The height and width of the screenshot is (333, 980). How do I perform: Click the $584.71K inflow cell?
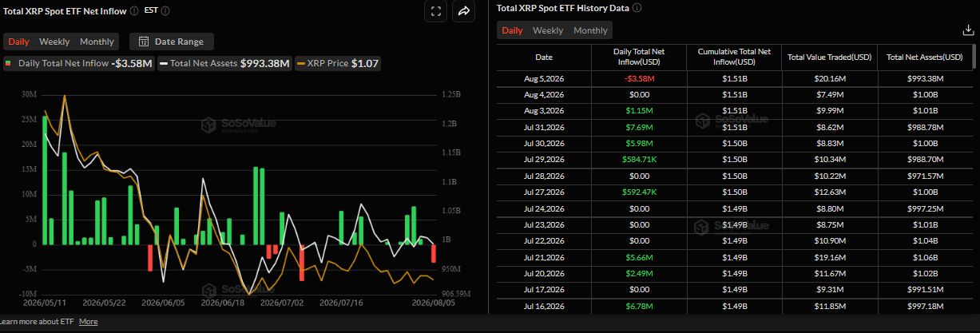pos(638,160)
